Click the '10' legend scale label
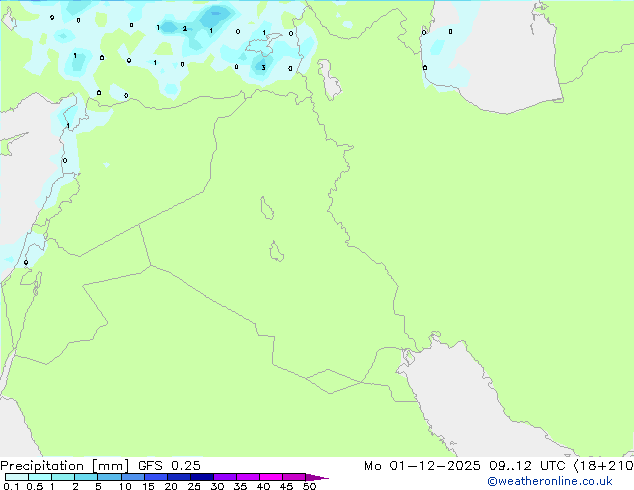The width and height of the screenshot is (634, 490). click(x=125, y=486)
